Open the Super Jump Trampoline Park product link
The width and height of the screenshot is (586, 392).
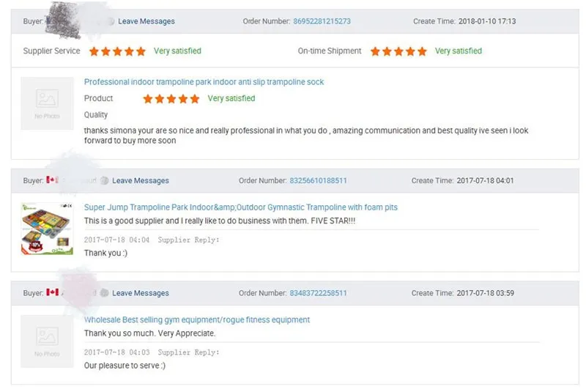point(241,207)
